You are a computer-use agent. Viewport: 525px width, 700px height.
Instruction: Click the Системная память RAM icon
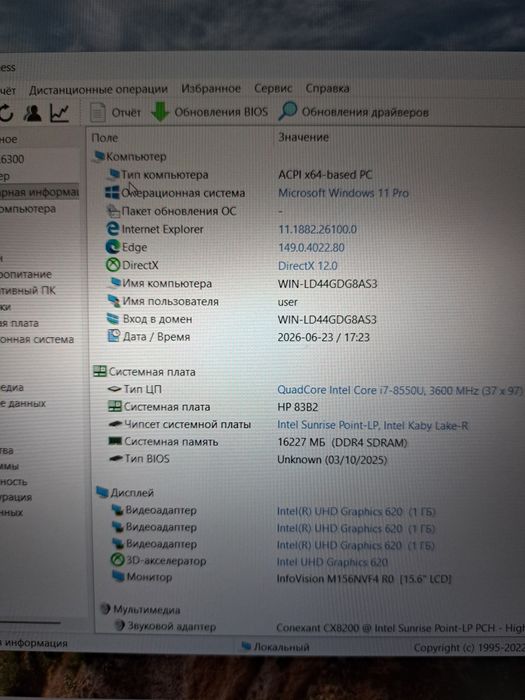(x=115, y=441)
